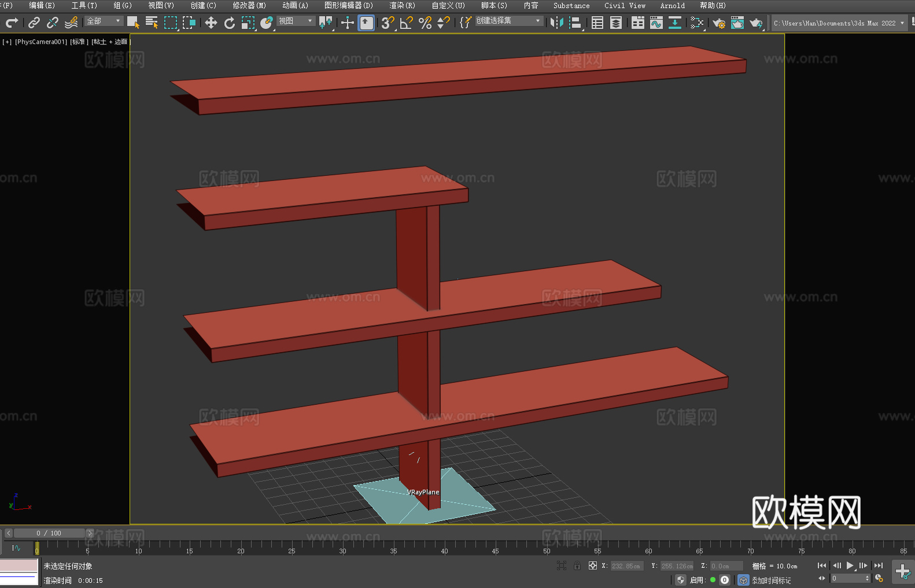
Task: Click the 添加时间标记 time tag button
Action: point(771,580)
